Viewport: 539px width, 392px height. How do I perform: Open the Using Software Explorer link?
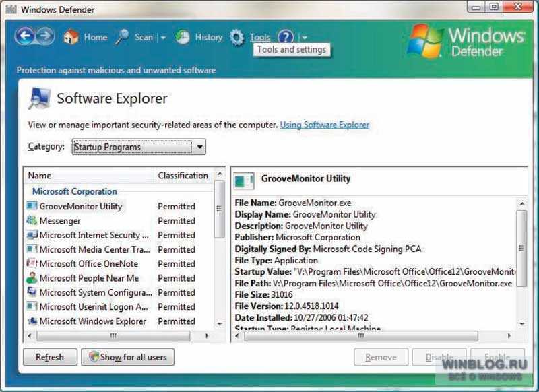(x=325, y=125)
